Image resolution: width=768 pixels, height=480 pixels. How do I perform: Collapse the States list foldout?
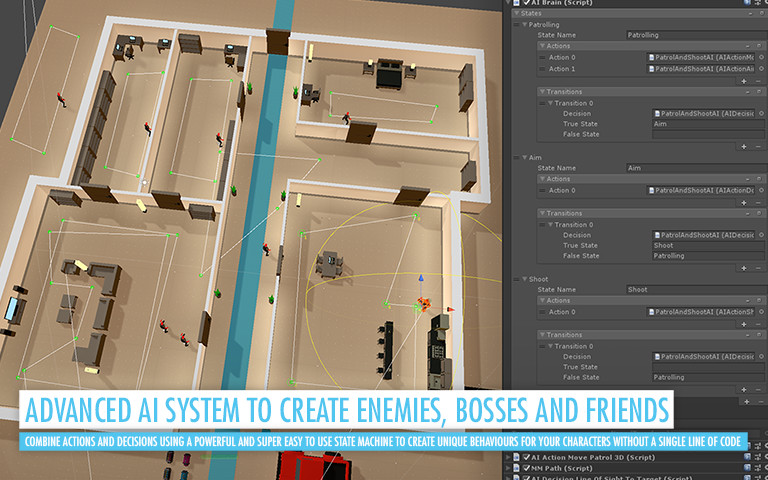tap(517, 13)
